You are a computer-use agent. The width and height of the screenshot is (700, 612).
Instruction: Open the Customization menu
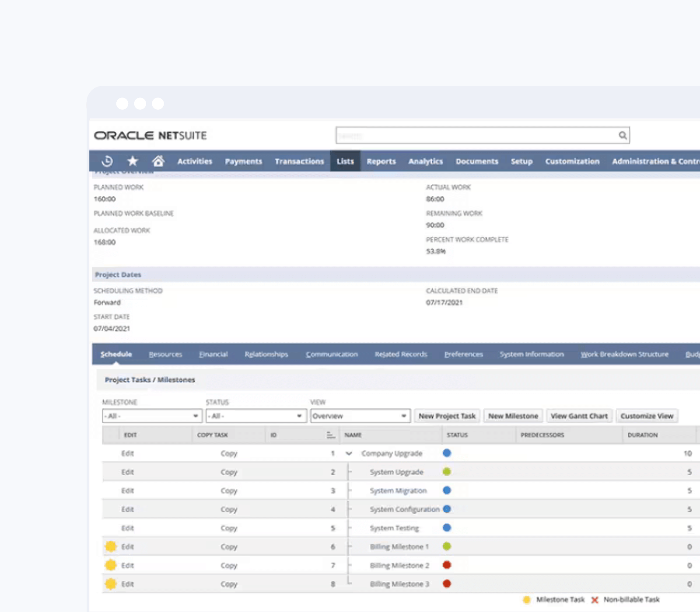coord(572,161)
